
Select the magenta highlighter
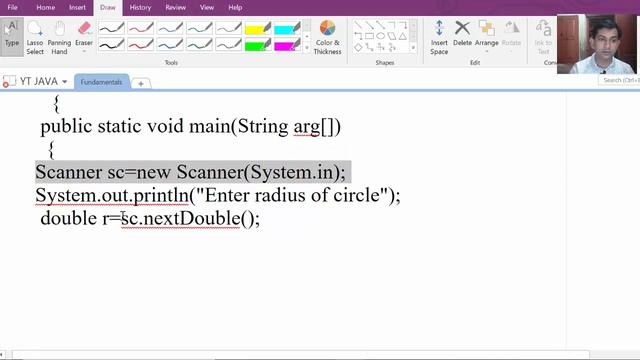pos(287,44)
